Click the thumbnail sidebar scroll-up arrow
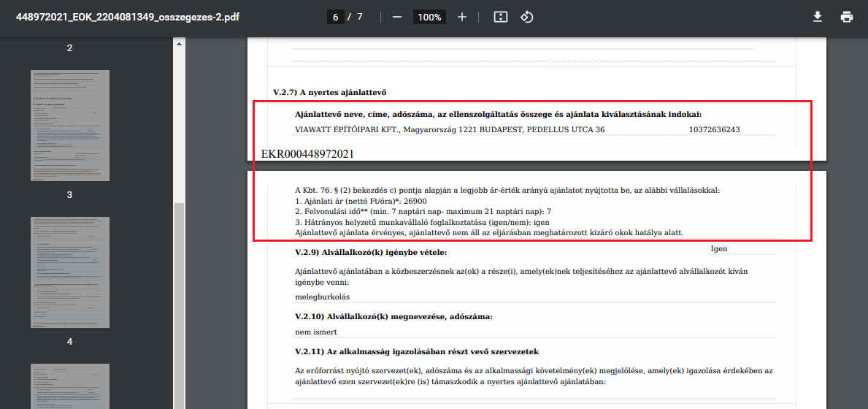 (180, 44)
